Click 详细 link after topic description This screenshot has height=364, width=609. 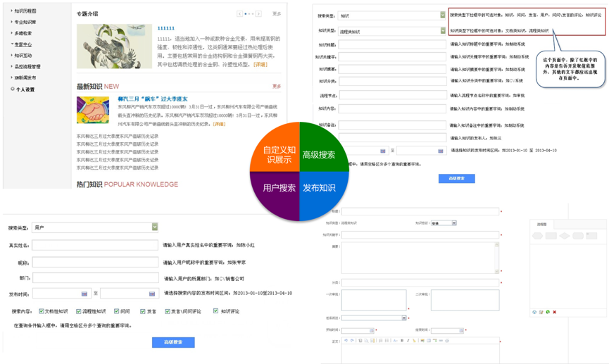click(260, 65)
